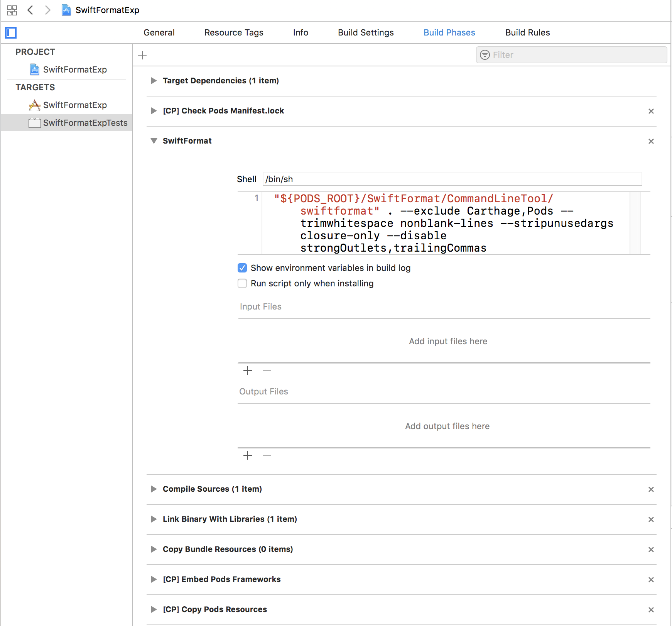Screen dimensions: 672x626
Task: Select the SwiftFormatExp project blueprint icon
Action: [x=35, y=69]
